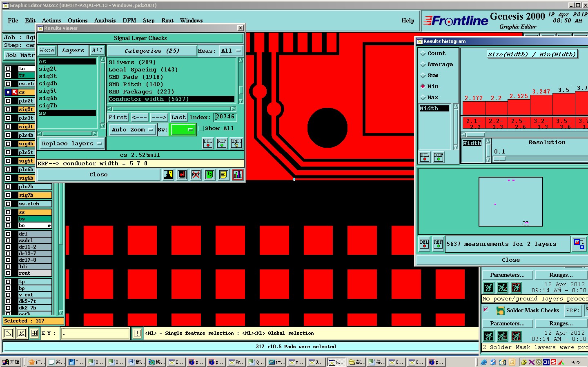Open the Replace layers dropdown
Screen dimensions: 588x367
coord(71,144)
